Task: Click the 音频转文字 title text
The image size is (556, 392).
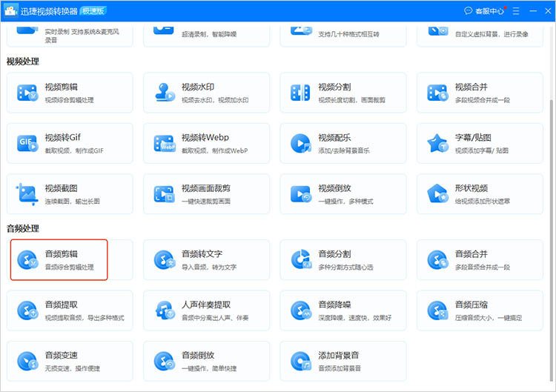Action: [x=202, y=253]
